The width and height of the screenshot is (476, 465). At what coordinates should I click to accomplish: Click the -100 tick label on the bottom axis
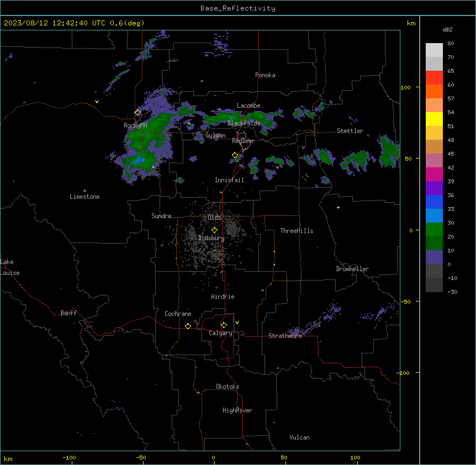(x=69, y=458)
